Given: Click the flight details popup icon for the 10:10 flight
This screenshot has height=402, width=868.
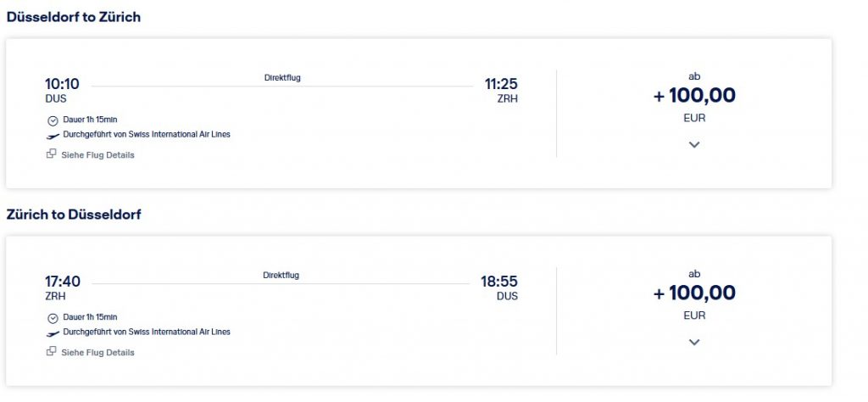Looking at the screenshot, I should [52, 154].
